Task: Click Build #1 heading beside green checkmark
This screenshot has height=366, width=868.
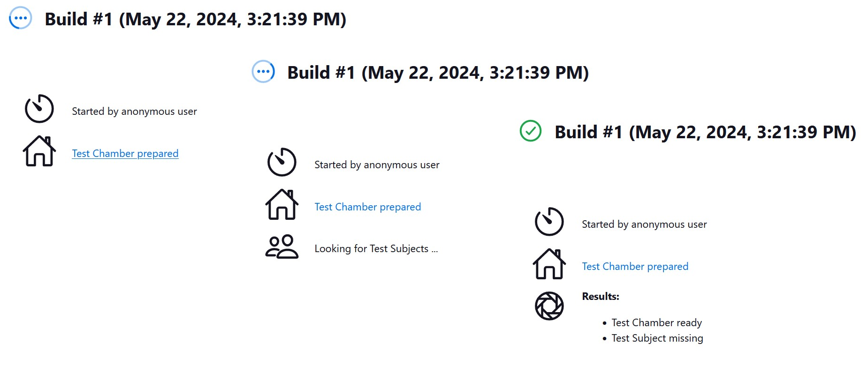Action: point(705,132)
